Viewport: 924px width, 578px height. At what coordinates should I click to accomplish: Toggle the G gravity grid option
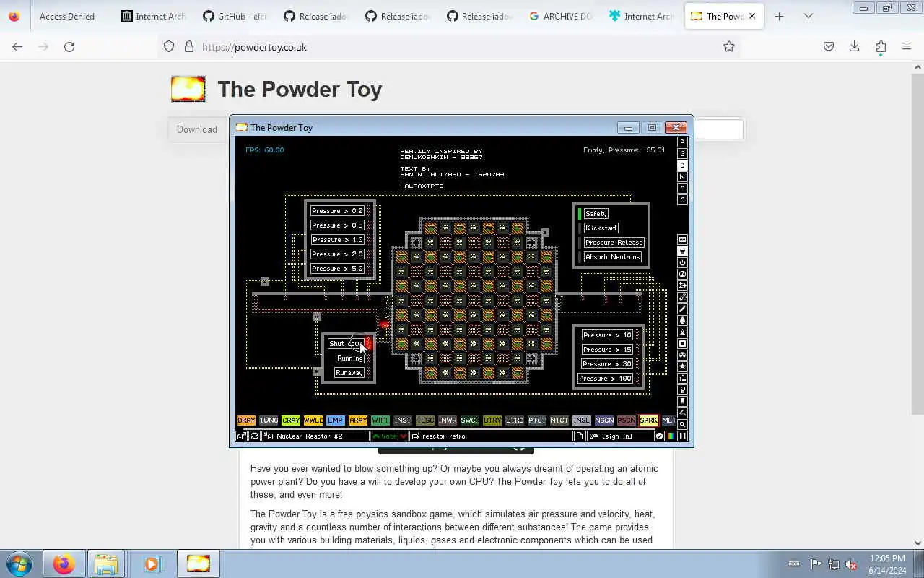click(x=682, y=154)
